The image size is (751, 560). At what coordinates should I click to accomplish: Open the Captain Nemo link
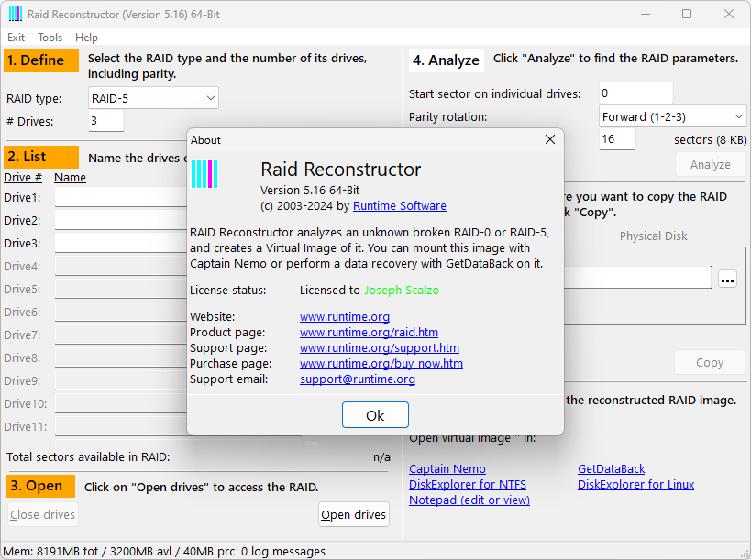[x=447, y=469]
